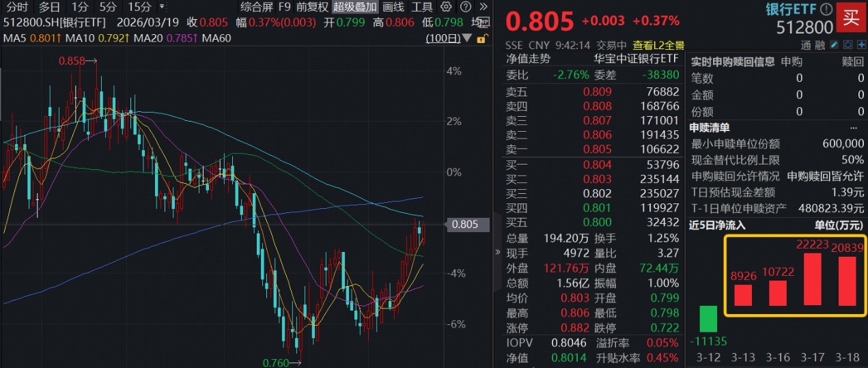Click the 3-17 net inflow bar
868x368 pixels.
coord(812,279)
